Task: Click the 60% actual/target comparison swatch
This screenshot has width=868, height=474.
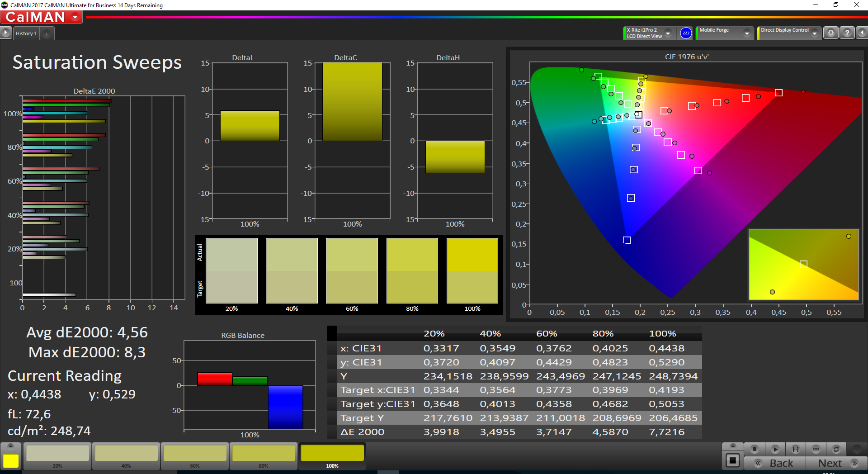Action: tap(352, 270)
